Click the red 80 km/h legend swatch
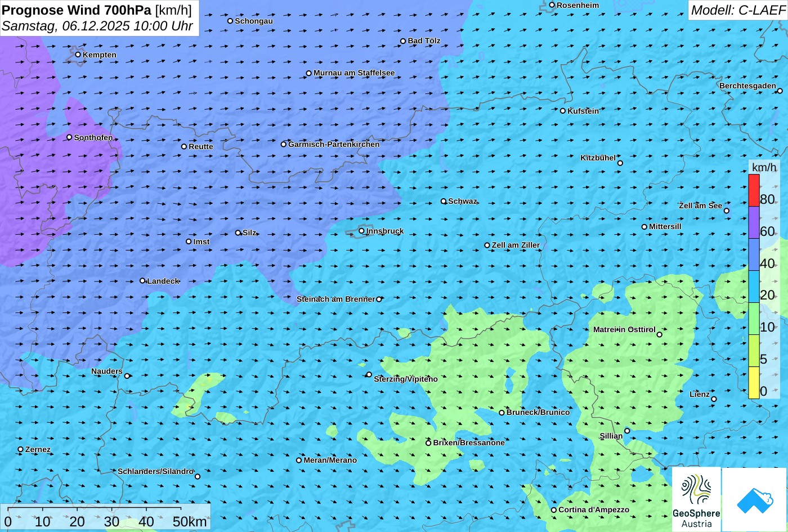This screenshot has width=788, height=532. tap(754, 190)
